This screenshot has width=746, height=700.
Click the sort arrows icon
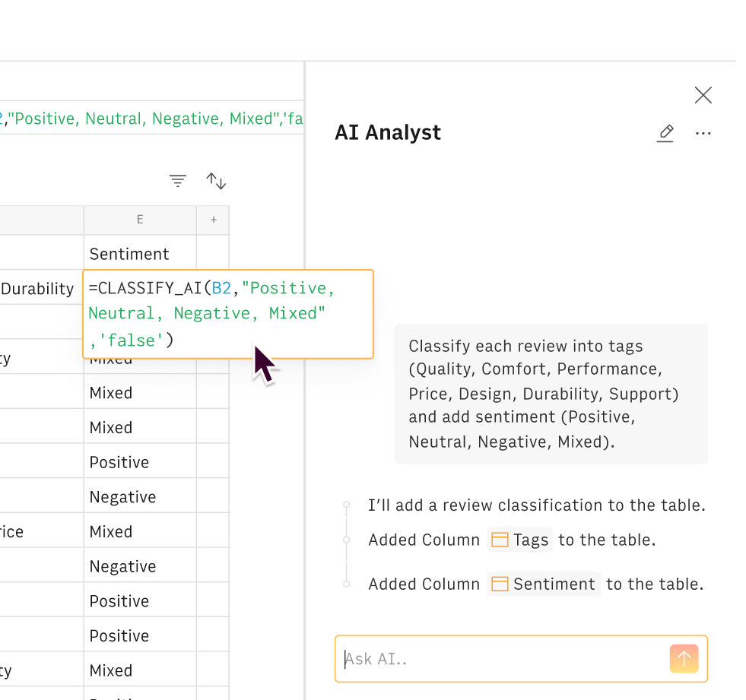(216, 181)
